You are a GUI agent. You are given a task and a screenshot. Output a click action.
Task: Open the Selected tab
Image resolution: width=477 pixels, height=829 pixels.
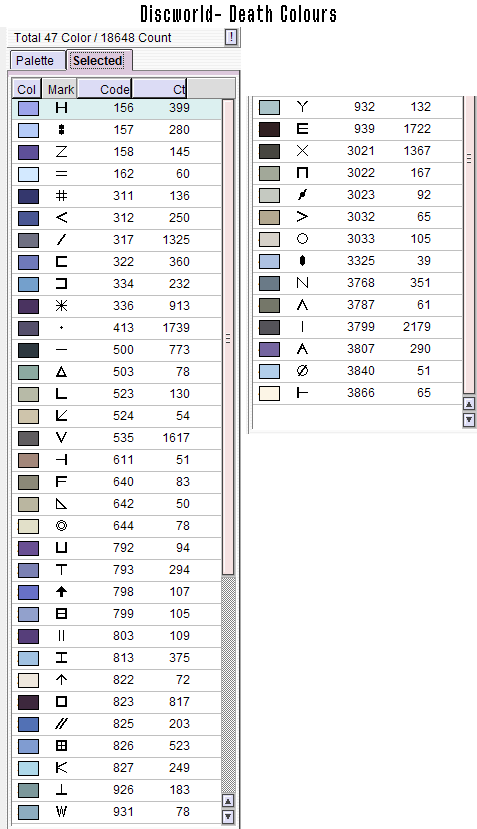point(98,61)
